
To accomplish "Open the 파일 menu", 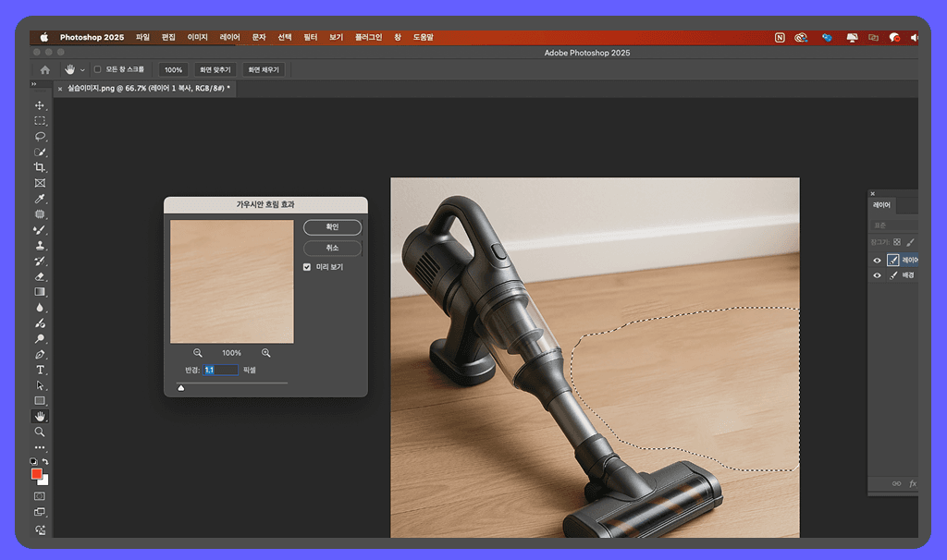I will pyautogui.click(x=142, y=37).
